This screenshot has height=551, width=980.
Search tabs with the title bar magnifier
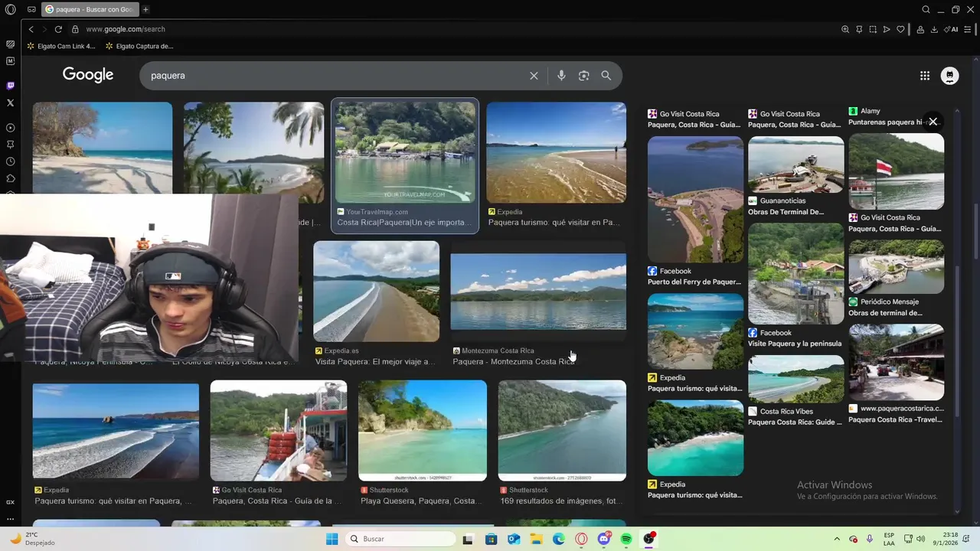coord(926,9)
